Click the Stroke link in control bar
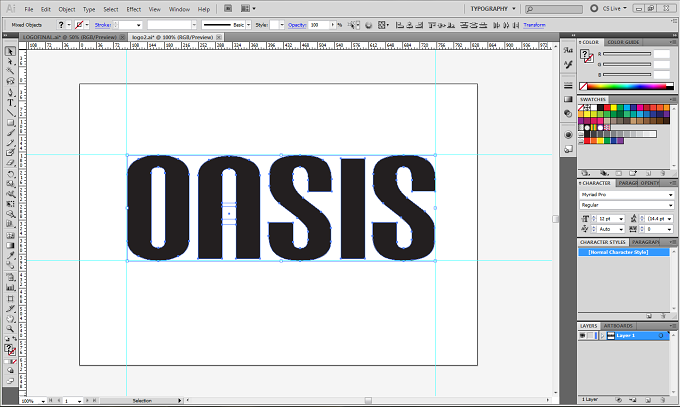 (x=102, y=25)
